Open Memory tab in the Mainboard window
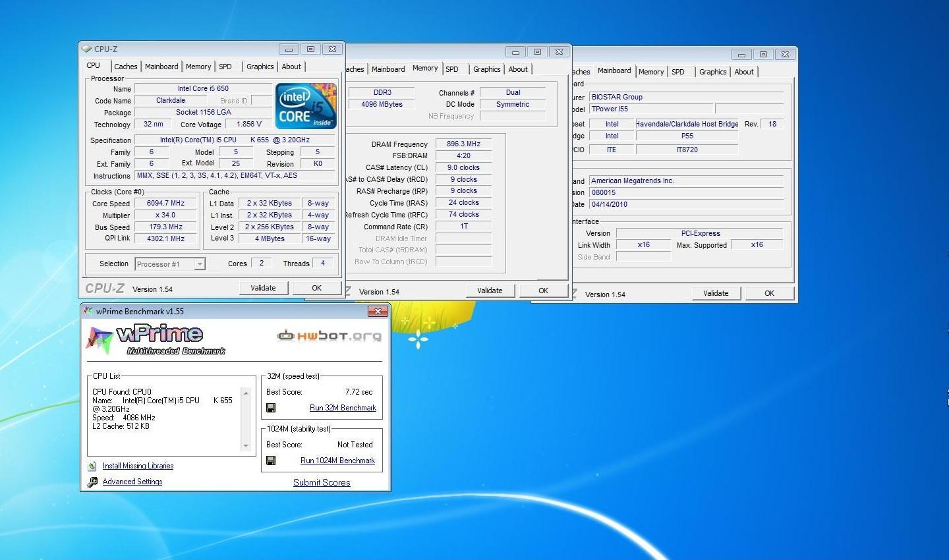 (x=651, y=72)
